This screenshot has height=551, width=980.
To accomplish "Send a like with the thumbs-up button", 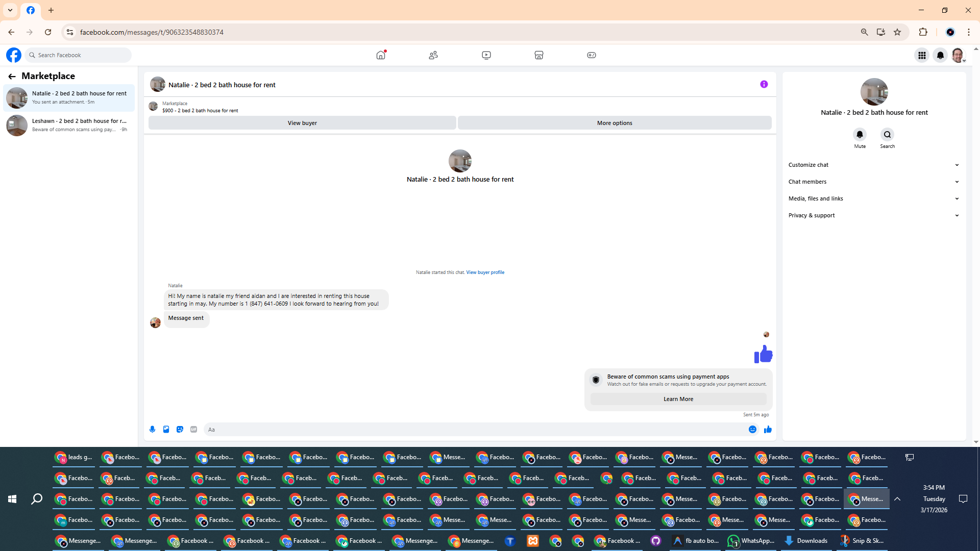I will pyautogui.click(x=768, y=430).
